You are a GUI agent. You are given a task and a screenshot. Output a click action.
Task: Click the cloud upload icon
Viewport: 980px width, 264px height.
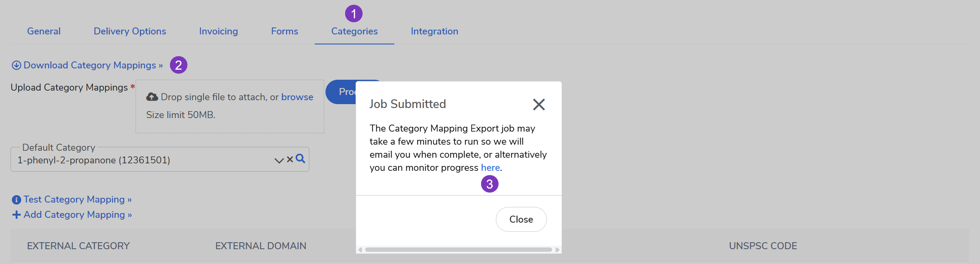[x=152, y=97]
